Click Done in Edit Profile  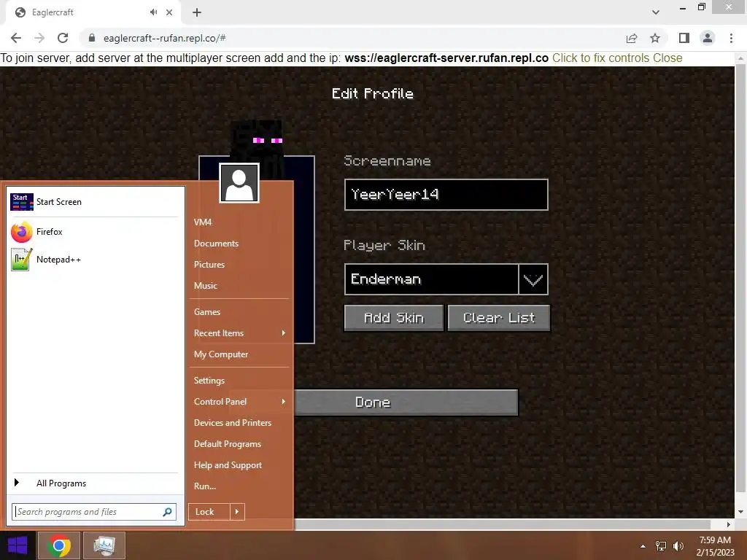pos(406,402)
